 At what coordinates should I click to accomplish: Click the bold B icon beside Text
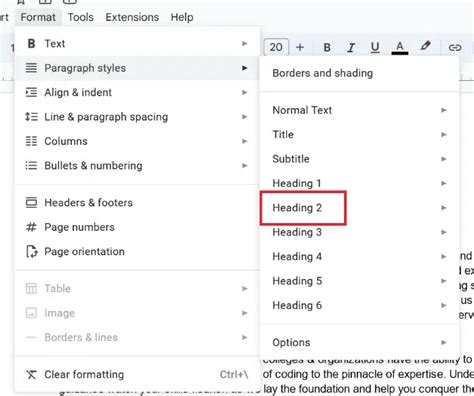pos(31,44)
